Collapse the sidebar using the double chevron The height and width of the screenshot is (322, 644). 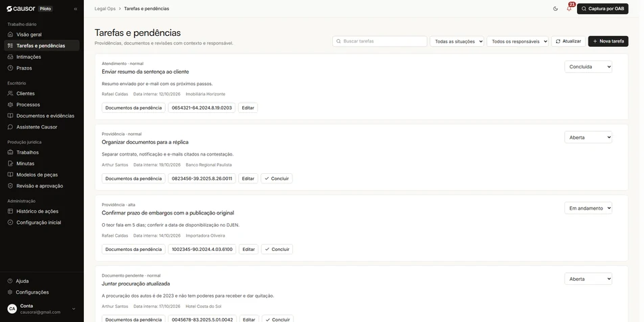click(x=76, y=9)
